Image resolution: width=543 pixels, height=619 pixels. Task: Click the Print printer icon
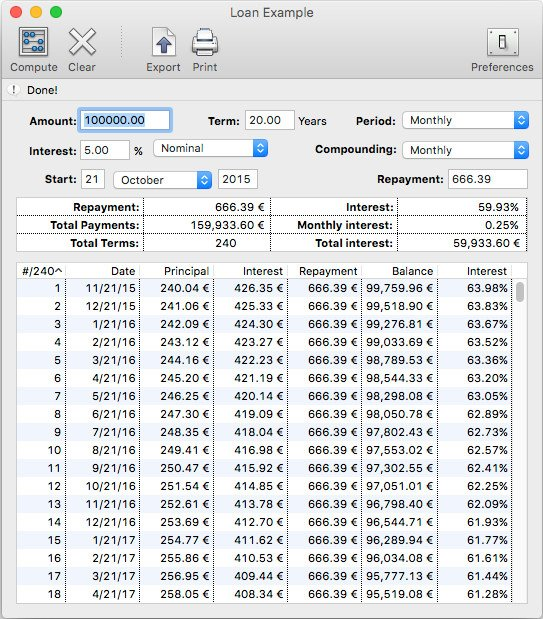(205, 42)
